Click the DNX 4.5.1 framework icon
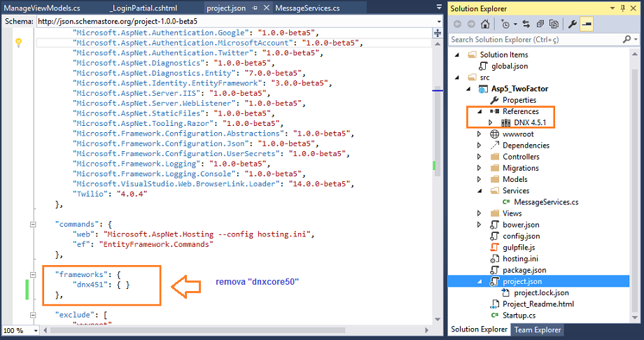Viewport: 644px width, 340px height. pyautogui.click(x=505, y=123)
